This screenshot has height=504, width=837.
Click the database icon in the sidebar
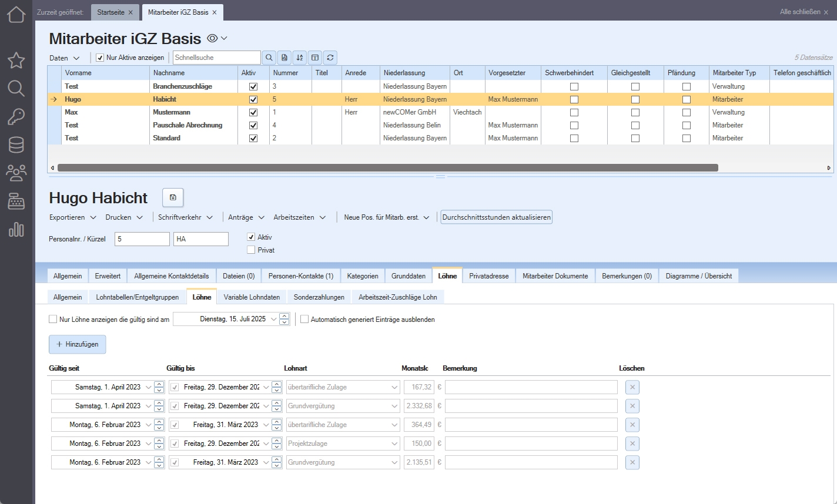[x=16, y=145]
